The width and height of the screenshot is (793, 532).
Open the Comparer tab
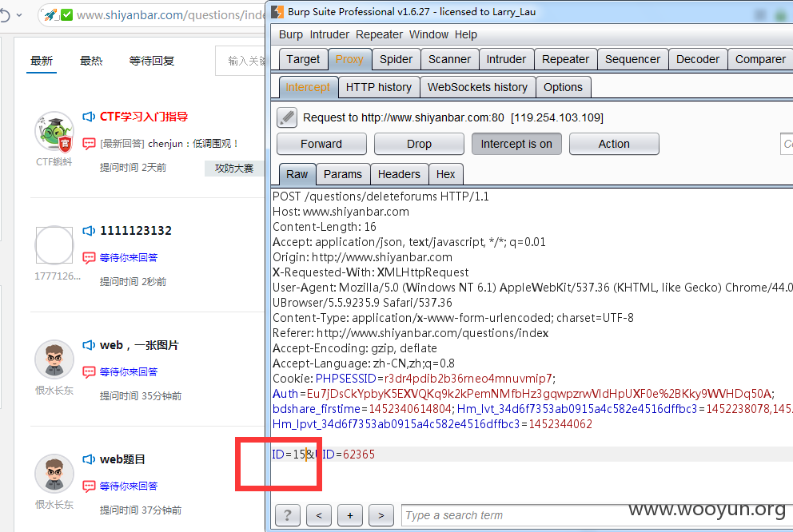pos(760,59)
